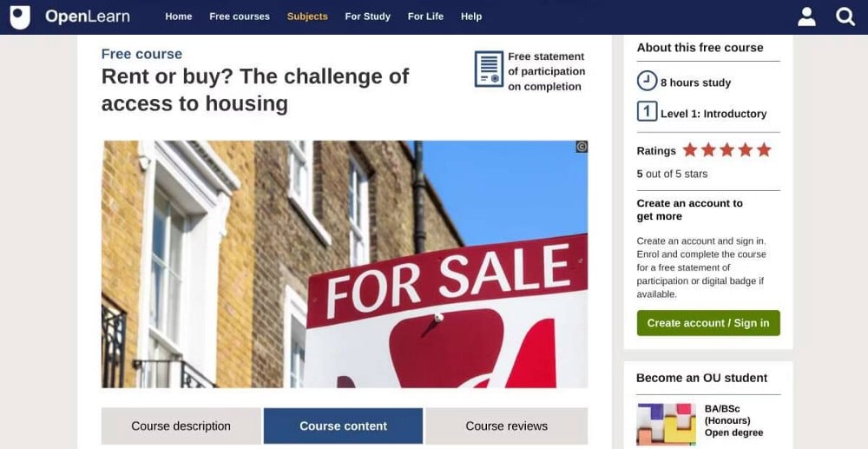Screen dimensions: 868x449
Task: Click the Create account / Sign in button
Action: [708, 323]
